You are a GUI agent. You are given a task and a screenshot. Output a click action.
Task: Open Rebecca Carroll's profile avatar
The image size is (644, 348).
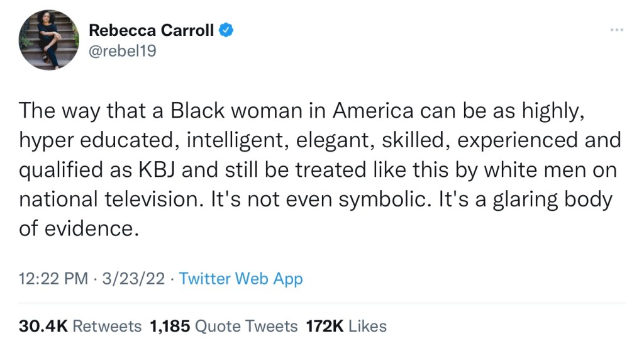[x=49, y=40]
